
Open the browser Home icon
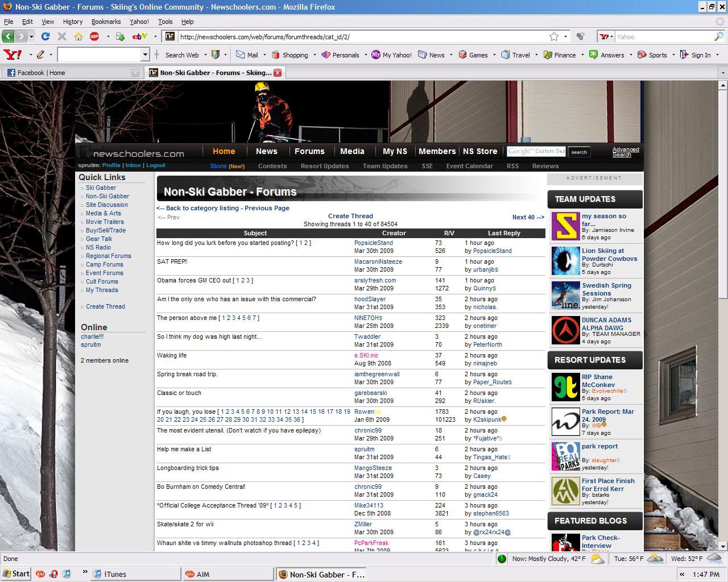tap(78, 36)
